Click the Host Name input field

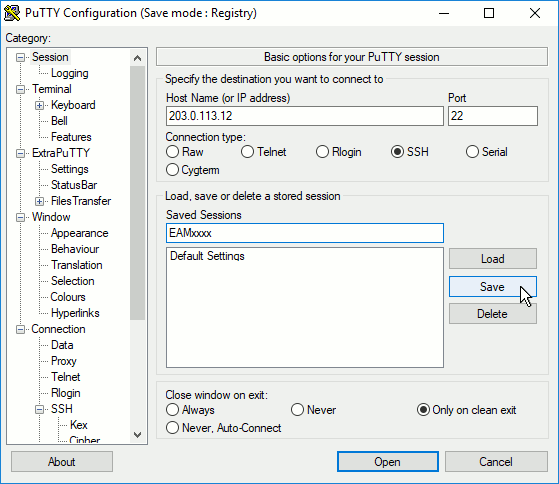[x=305, y=116]
